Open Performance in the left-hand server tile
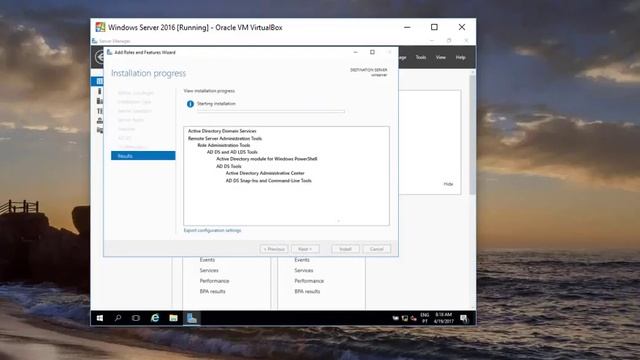Viewport: 640px width, 360px height. pos(214,281)
